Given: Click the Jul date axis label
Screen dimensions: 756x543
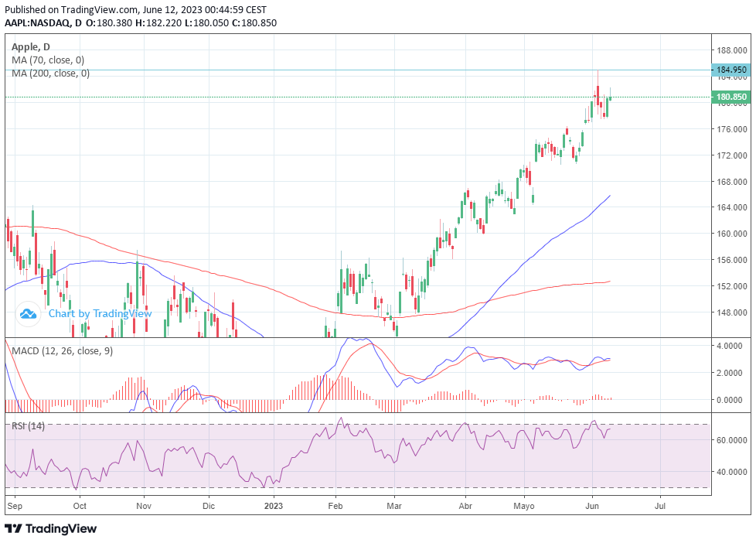Looking at the screenshot, I should tap(660, 506).
